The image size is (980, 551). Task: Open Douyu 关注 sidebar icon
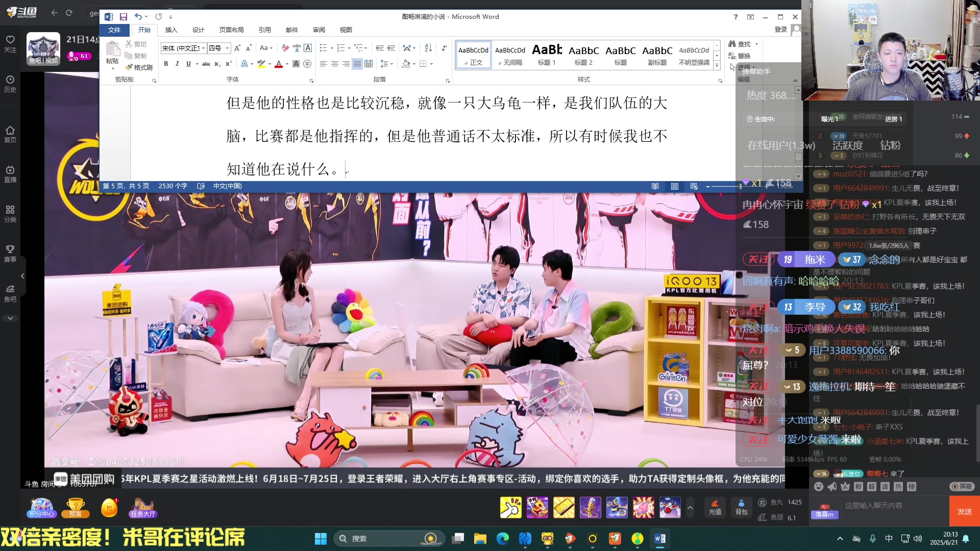pyautogui.click(x=10, y=44)
